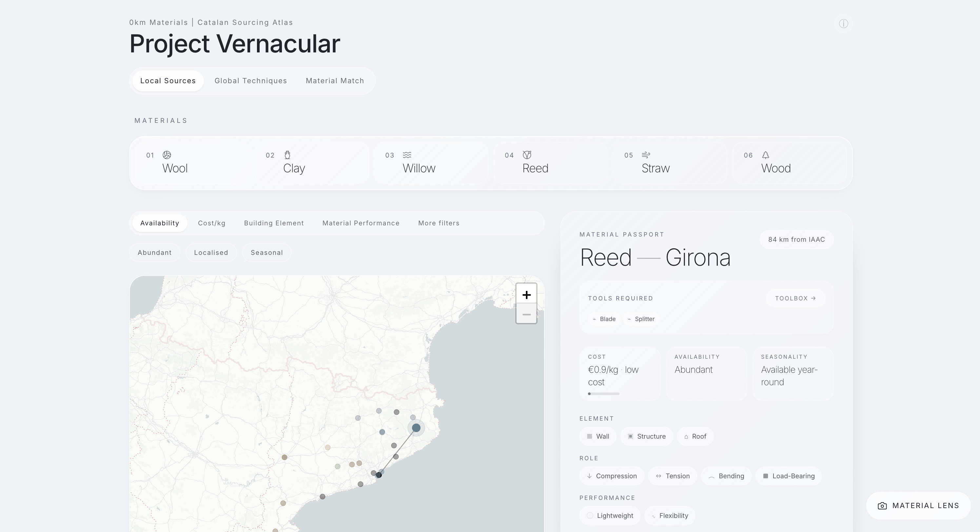
Task: Select the Building Element filter tab
Action: [x=274, y=223]
